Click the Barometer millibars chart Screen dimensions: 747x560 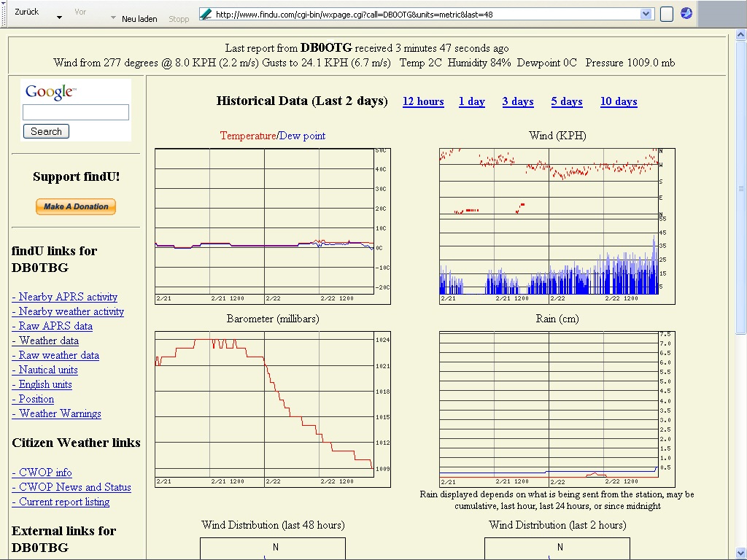272,408
